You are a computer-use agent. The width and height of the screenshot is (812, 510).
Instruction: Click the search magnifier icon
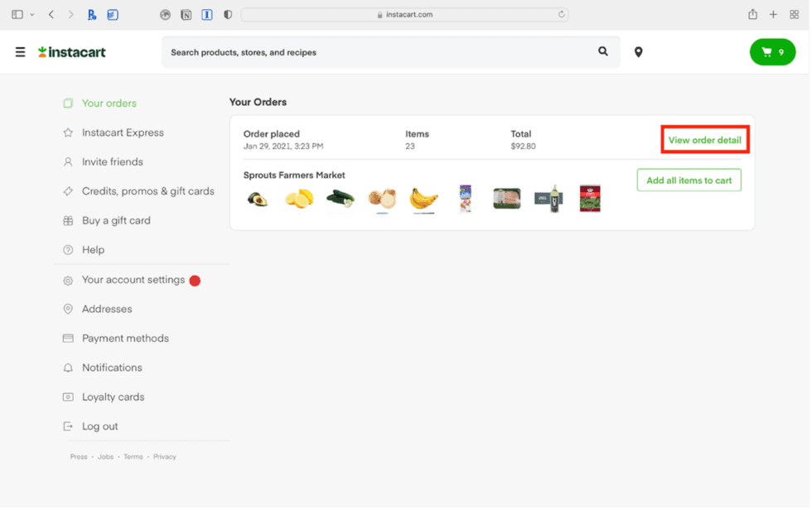click(x=602, y=51)
